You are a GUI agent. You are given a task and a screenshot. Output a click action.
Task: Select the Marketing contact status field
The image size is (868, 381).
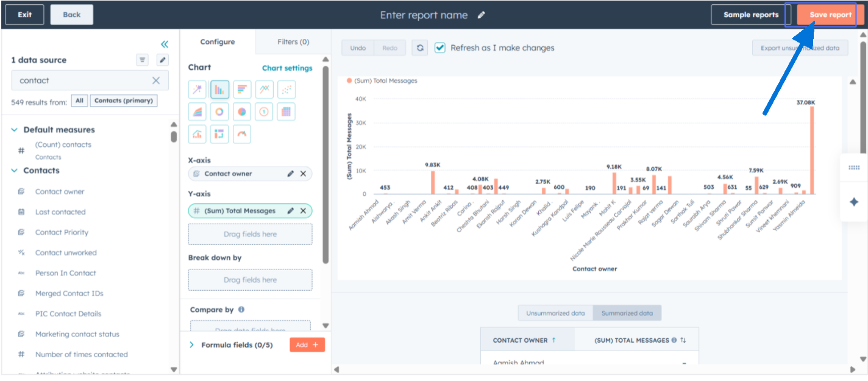pos(77,334)
